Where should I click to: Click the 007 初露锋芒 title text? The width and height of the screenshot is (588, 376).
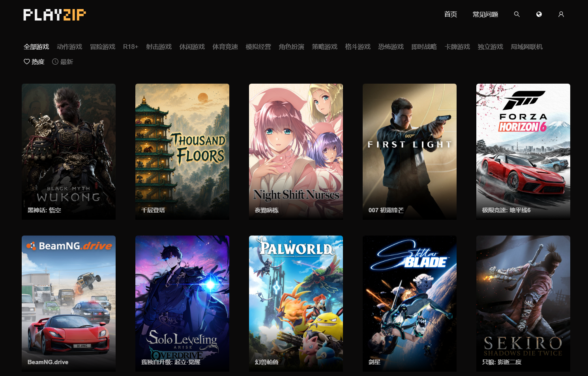point(386,210)
